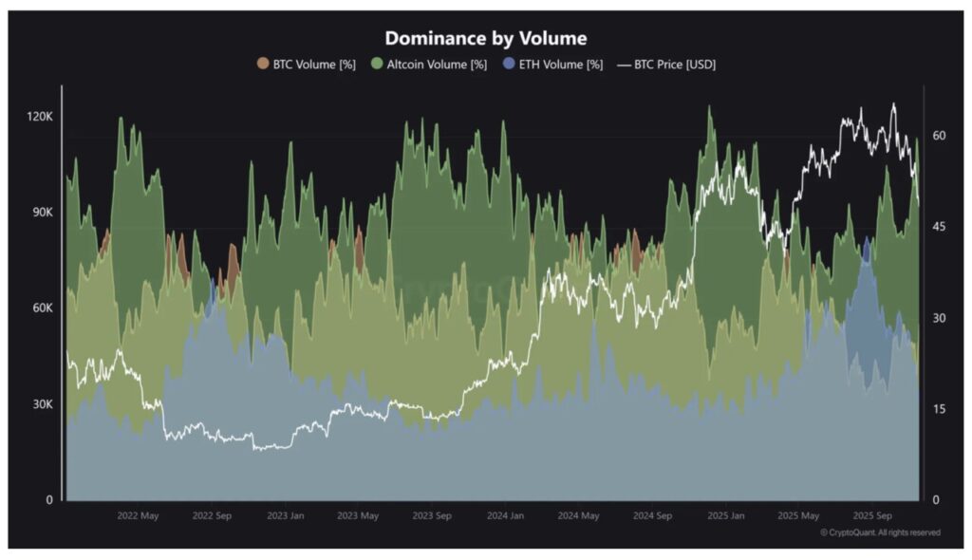Click the blue ETH Volume legend dot

pyautogui.click(x=509, y=64)
